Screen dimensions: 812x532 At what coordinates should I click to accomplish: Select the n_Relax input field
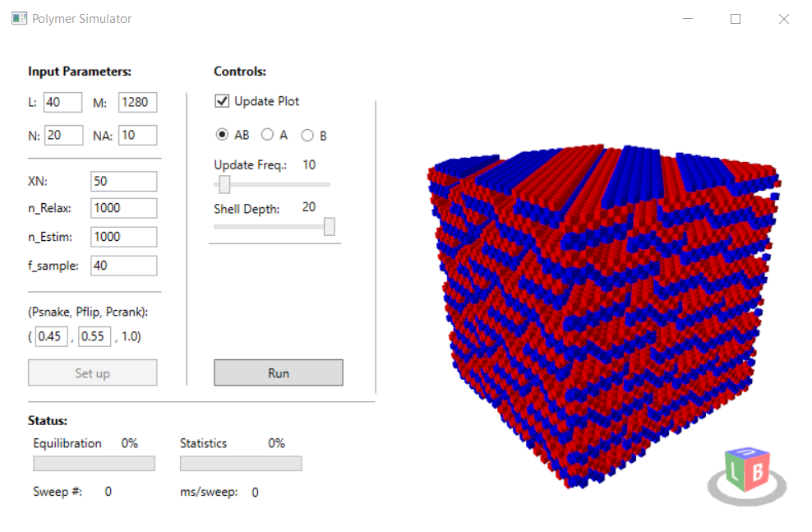coord(123,208)
